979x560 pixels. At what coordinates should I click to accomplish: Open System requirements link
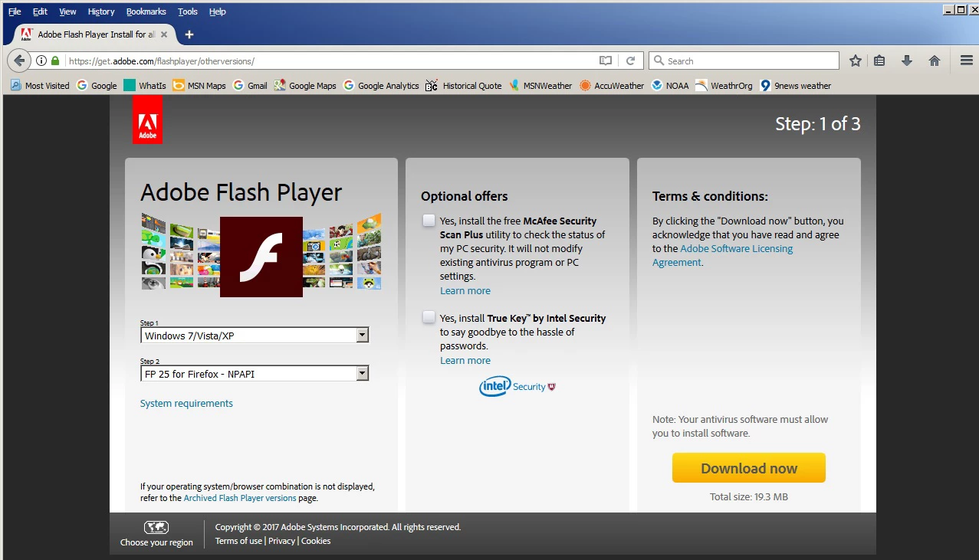click(x=186, y=403)
